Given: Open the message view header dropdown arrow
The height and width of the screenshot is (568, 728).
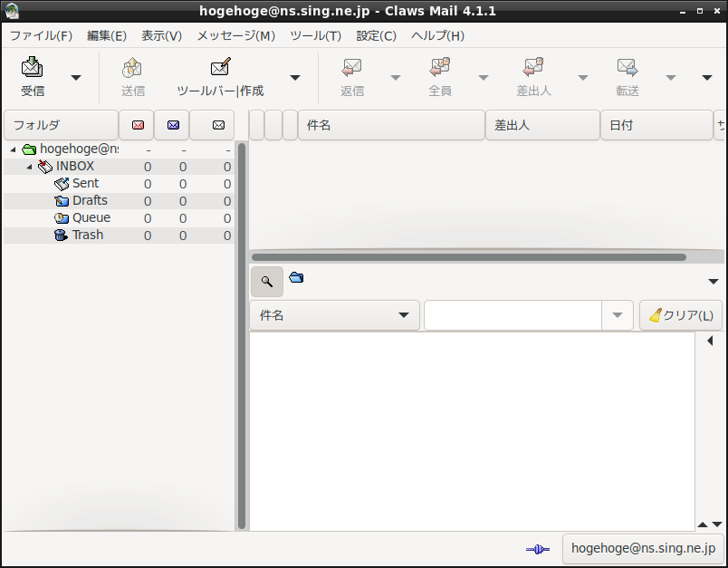Looking at the screenshot, I should (714, 282).
